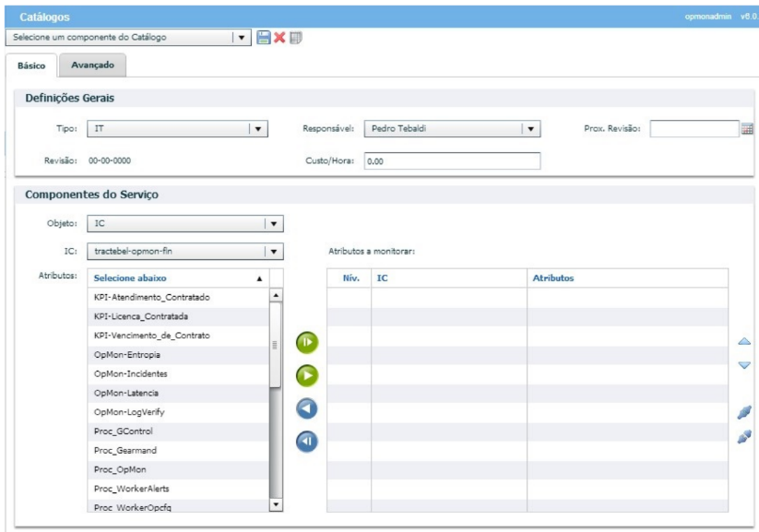
Task: Click the move down triangle icon
Action: [744, 365]
